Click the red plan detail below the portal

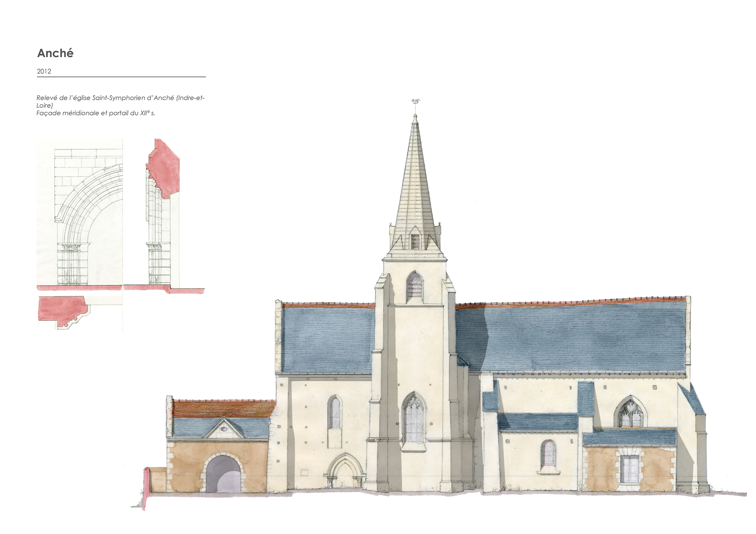coord(64,312)
